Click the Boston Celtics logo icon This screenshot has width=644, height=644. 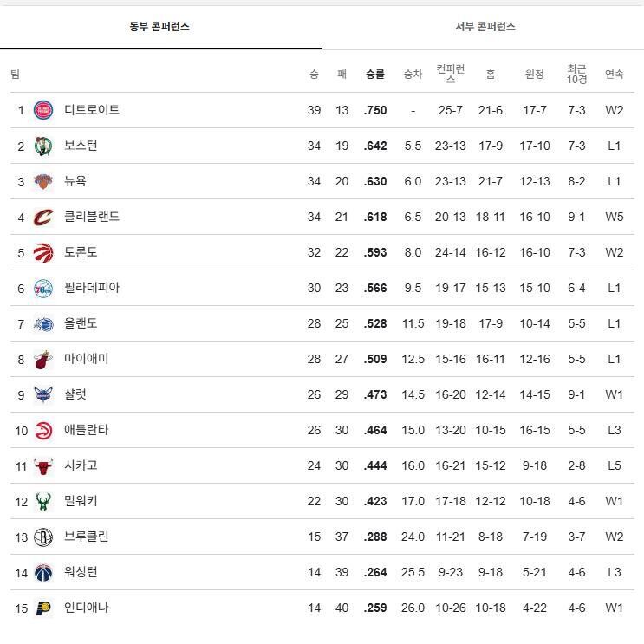(x=43, y=146)
